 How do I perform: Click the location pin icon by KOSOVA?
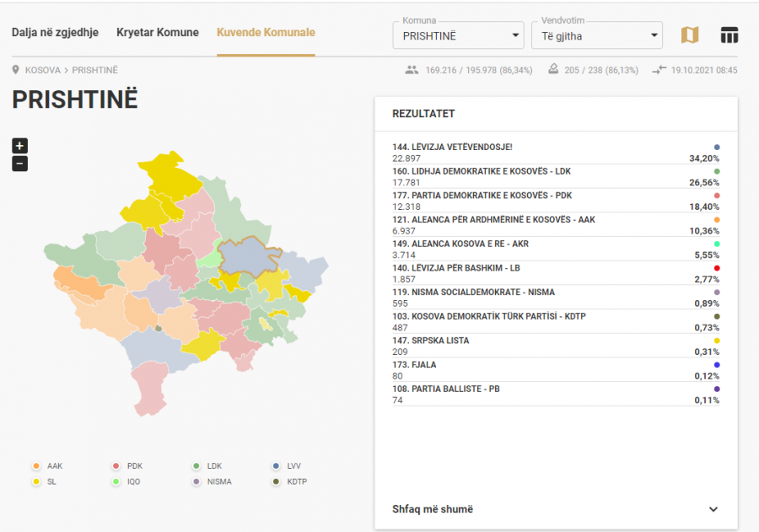16,70
